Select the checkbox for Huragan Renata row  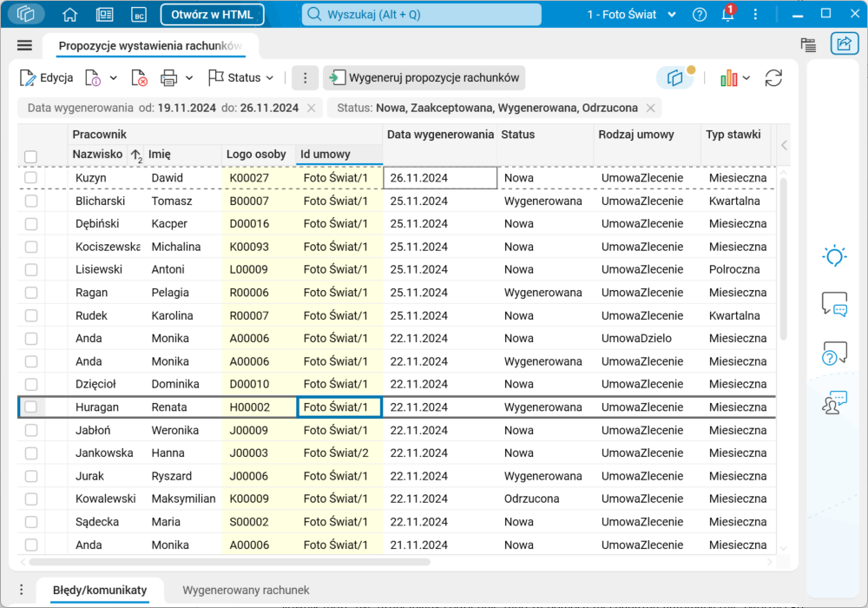[31, 407]
